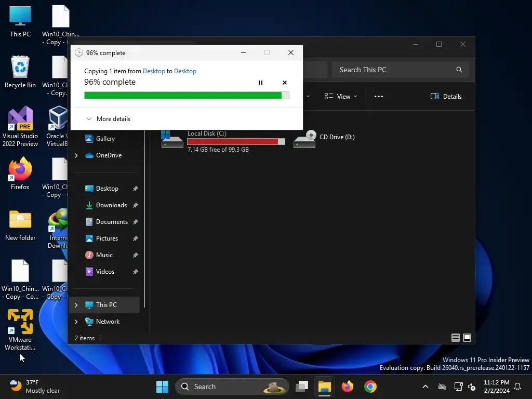Minimize the 96% complete dialog
The width and height of the screenshot is (532, 399).
[x=243, y=52]
